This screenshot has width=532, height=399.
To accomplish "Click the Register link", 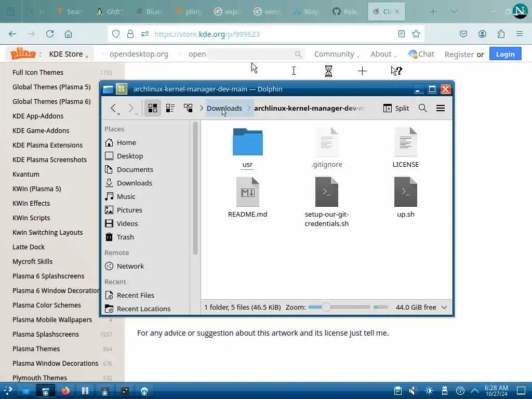I will (459, 54).
